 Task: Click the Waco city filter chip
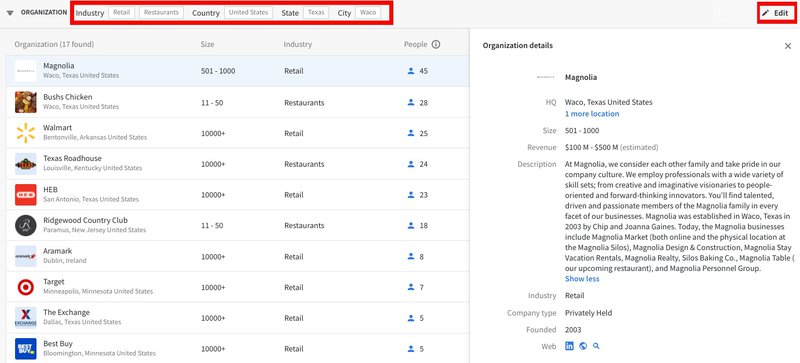point(368,13)
